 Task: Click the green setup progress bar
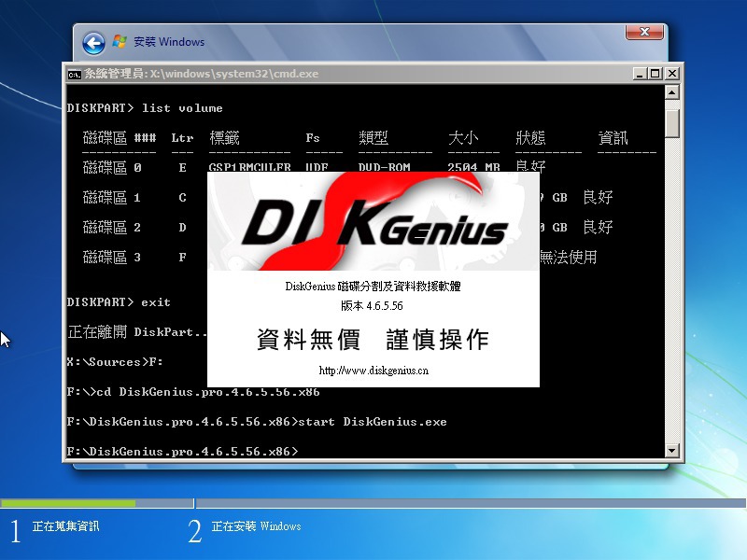coord(68,503)
